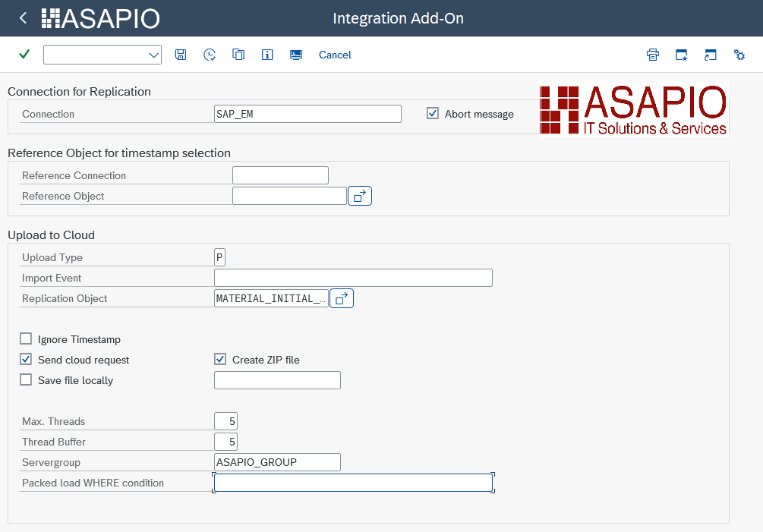Click the Upload to Cloud heading

(51, 235)
